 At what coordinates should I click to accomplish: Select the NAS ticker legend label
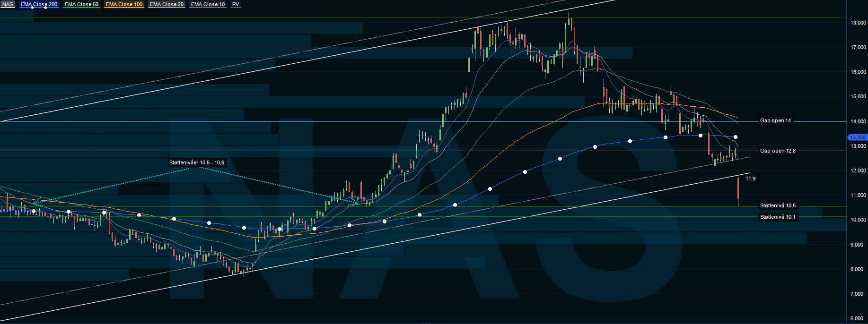click(8, 4)
